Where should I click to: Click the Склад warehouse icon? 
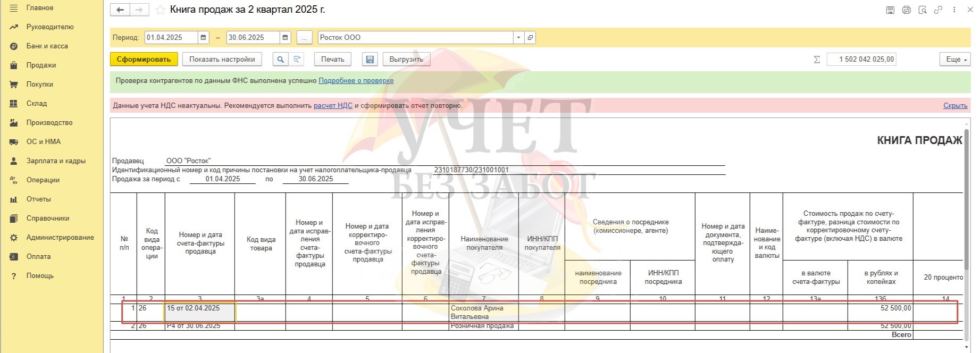14,104
